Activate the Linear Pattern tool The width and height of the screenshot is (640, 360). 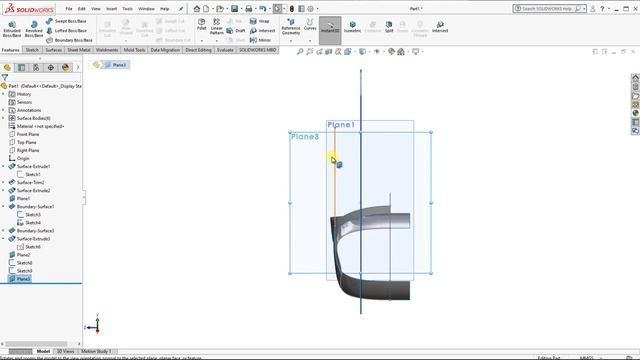[x=216, y=27]
